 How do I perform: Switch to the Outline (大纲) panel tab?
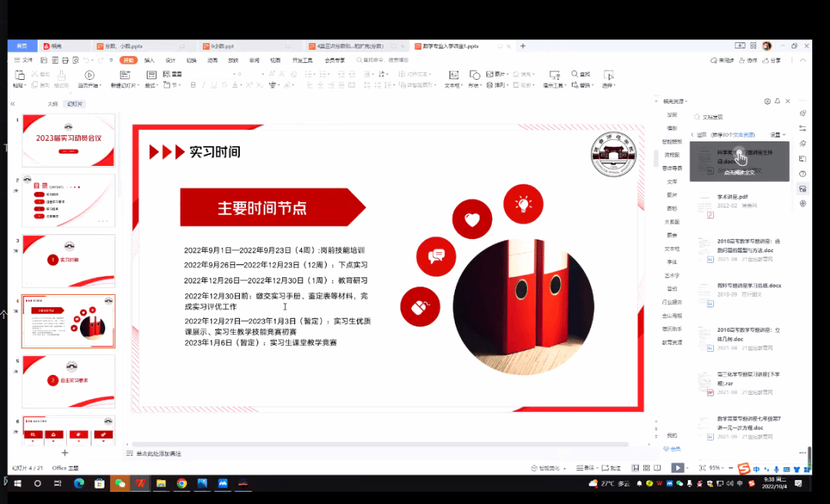[x=53, y=104]
